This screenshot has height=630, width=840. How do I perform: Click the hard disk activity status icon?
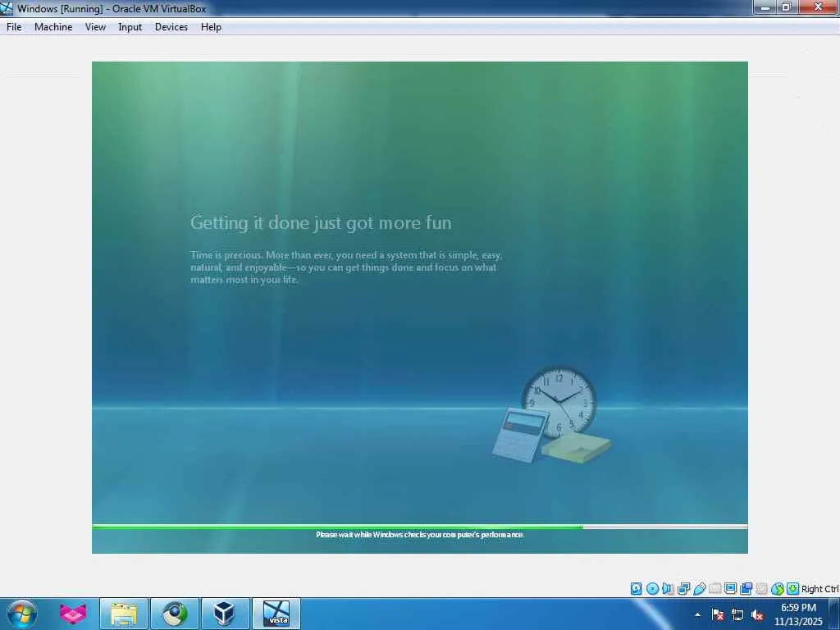636,589
